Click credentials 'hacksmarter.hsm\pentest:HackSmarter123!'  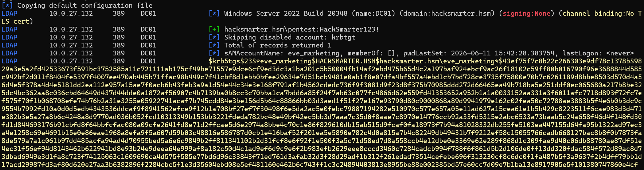tap(302, 29)
